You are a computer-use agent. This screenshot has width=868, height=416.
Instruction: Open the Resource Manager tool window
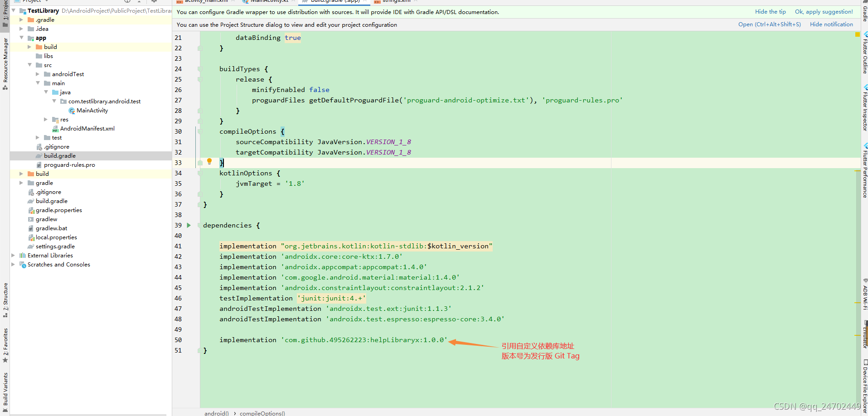pos(5,63)
